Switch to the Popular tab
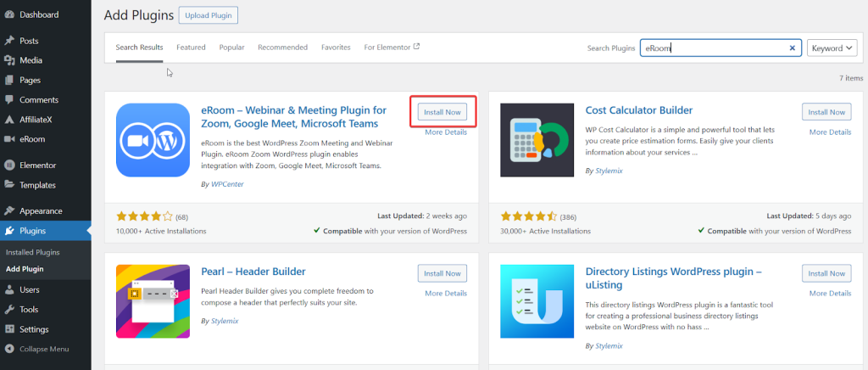The image size is (868, 370). pyautogui.click(x=232, y=48)
